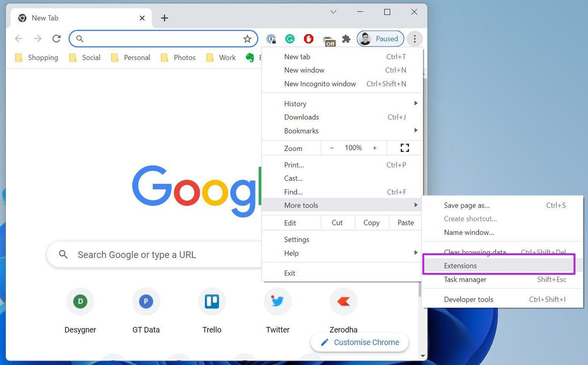Select Find... in the menu
The image size is (588, 365).
pos(342,192)
